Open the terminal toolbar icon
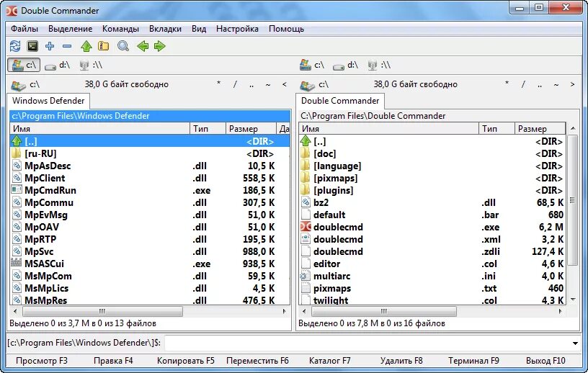Screen dimensions: 588x373 pos(32,46)
